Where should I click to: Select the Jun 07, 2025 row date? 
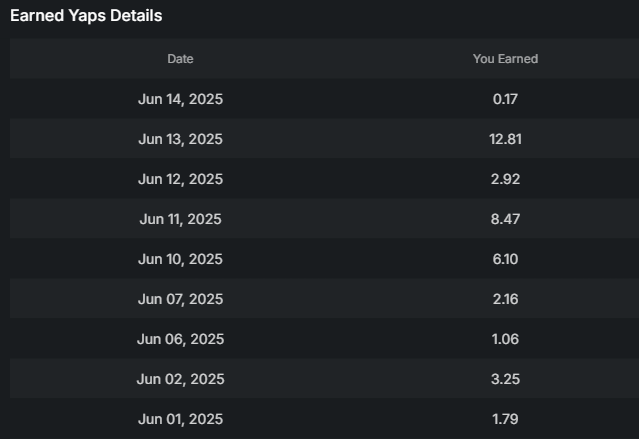pos(180,299)
